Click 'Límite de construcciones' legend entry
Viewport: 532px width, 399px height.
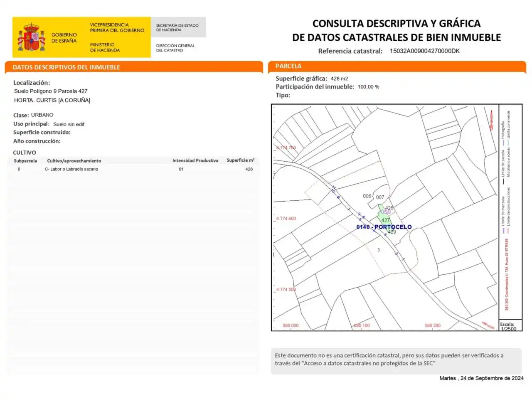(508, 207)
